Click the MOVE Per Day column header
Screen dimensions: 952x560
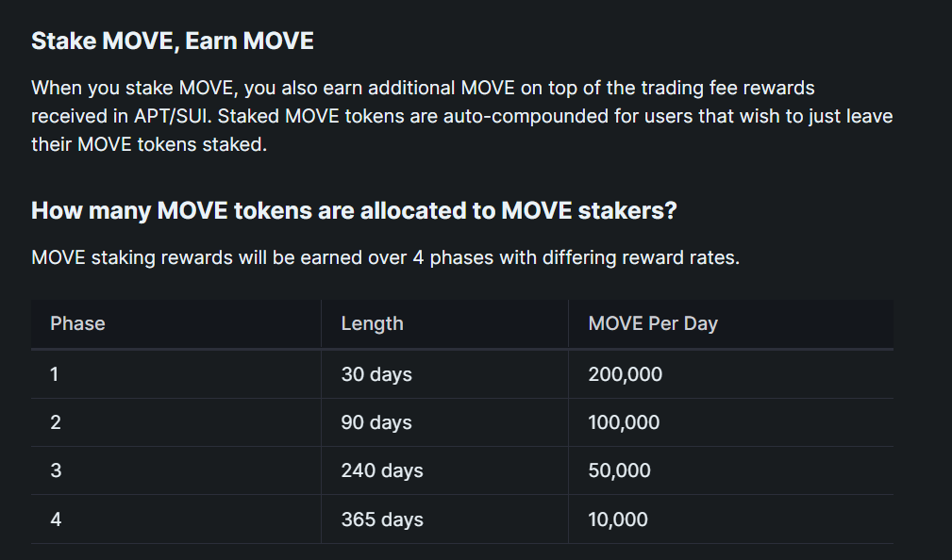(653, 324)
